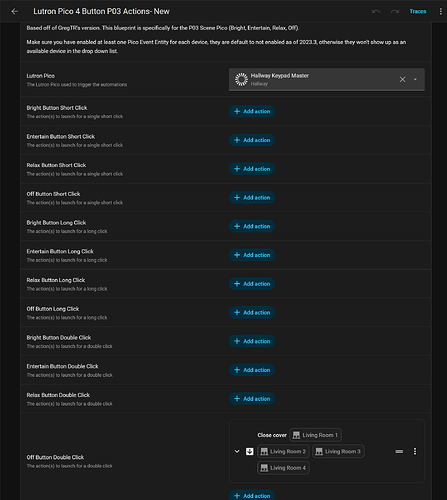Click the Close cover action type icon
Image resolution: width=447 pixels, height=500 pixels.
point(250,451)
